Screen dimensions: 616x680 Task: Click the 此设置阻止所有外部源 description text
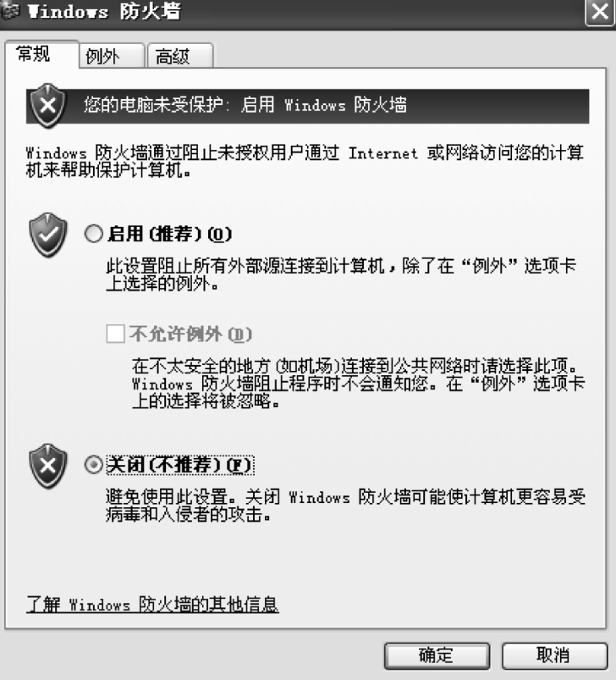pos(341,274)
